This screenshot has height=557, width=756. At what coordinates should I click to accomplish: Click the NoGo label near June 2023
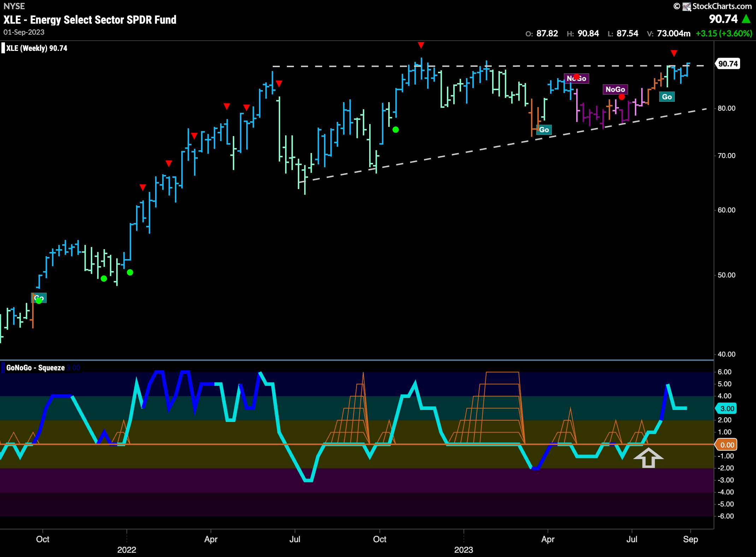point(615,89)
